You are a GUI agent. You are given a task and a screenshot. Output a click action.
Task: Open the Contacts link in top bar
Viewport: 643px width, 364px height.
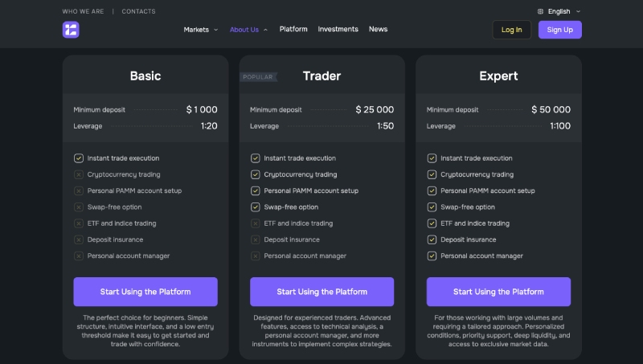click(138, 11)
